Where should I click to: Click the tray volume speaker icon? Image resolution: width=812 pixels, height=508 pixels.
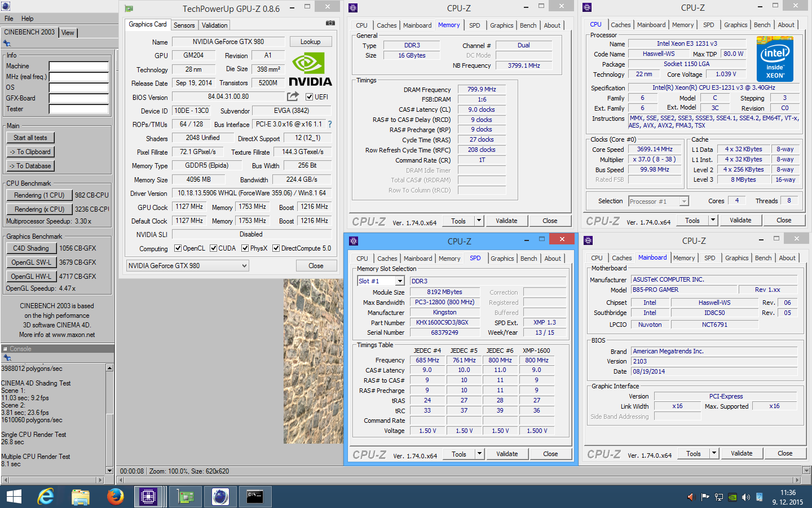pos(746,497)
